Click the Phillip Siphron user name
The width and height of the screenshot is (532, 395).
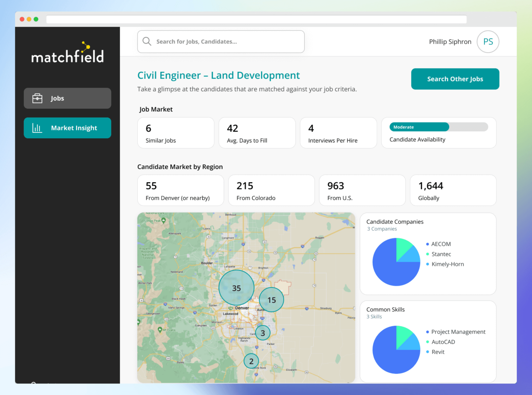450,42
